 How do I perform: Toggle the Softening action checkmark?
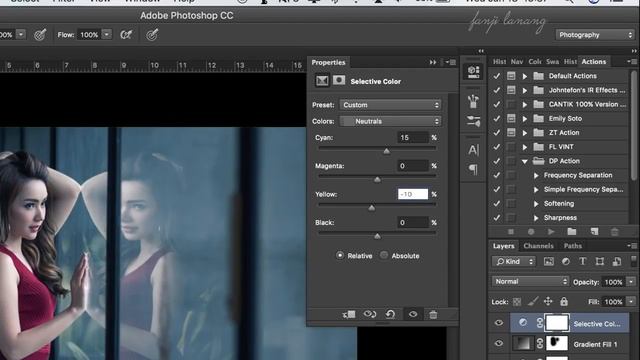click(x=497, y=203)
